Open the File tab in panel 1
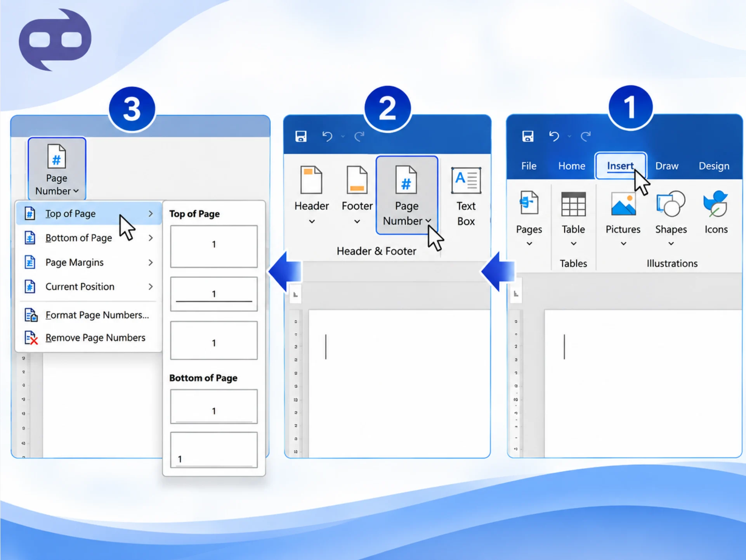Image resolution: width=746 pixels, height=560 pixels. coord(529,166)
